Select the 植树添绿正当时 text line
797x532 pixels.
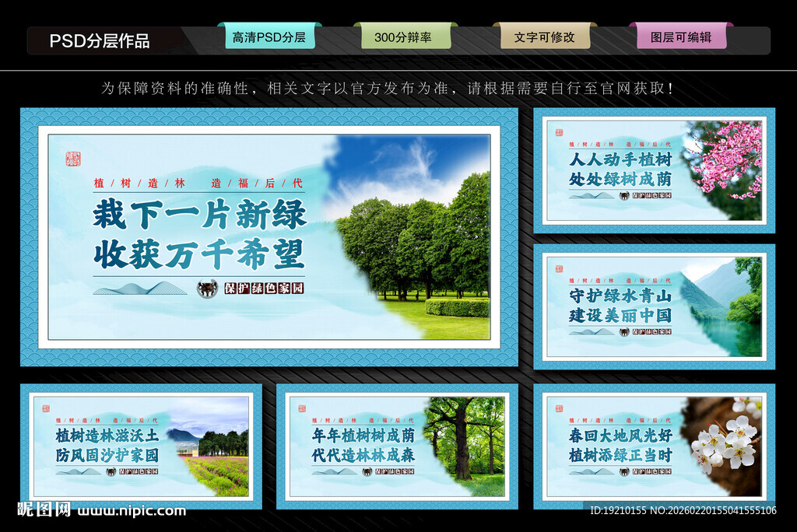620,455
